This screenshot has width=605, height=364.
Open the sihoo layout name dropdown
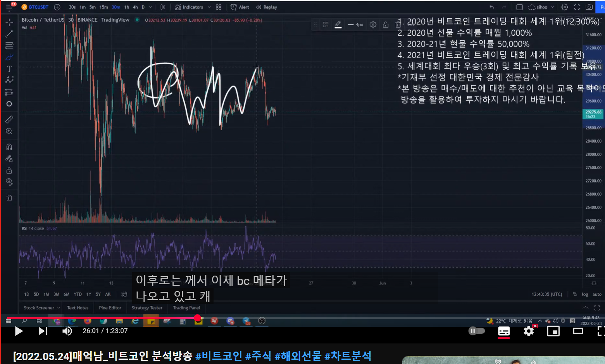[x=541, y=7]
